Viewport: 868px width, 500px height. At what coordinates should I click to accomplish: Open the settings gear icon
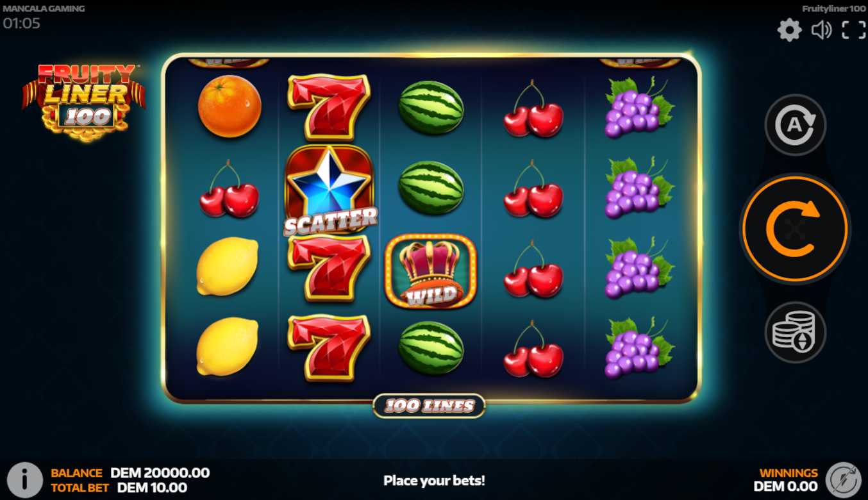coord(789,30)
